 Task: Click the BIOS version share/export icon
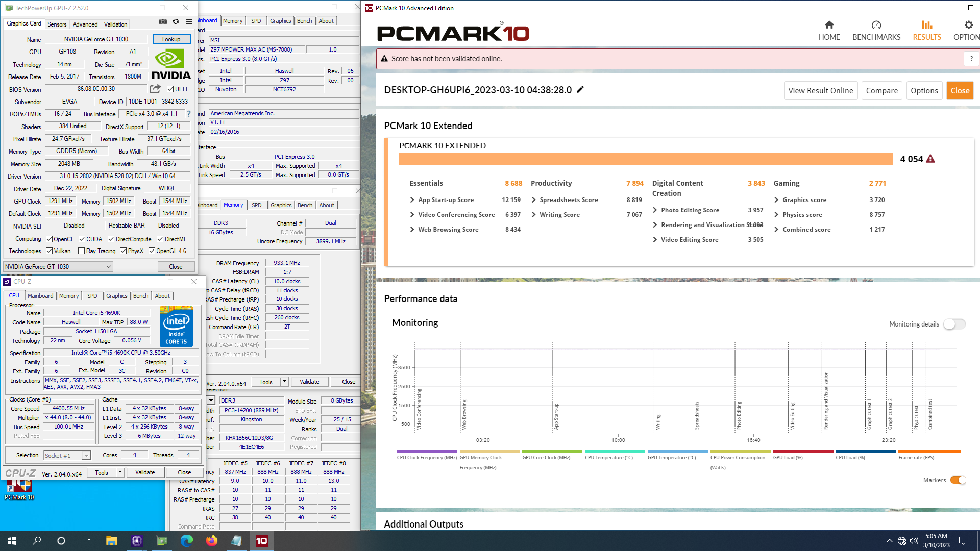pos(155,89)
